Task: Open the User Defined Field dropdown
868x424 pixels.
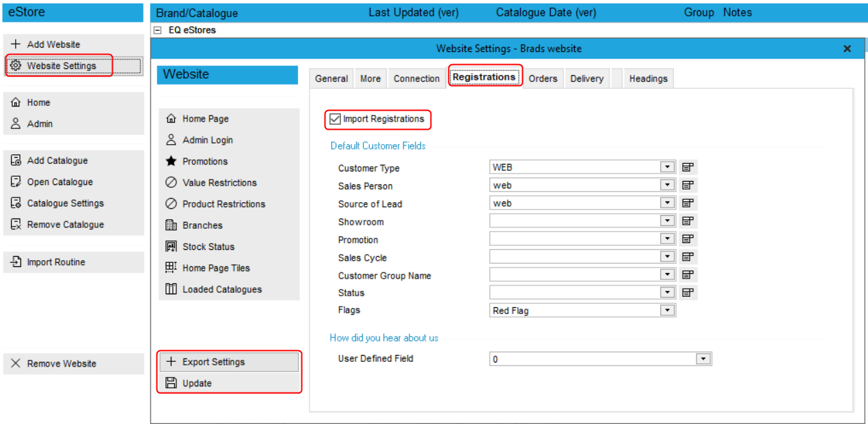Action: click(703, 358)
